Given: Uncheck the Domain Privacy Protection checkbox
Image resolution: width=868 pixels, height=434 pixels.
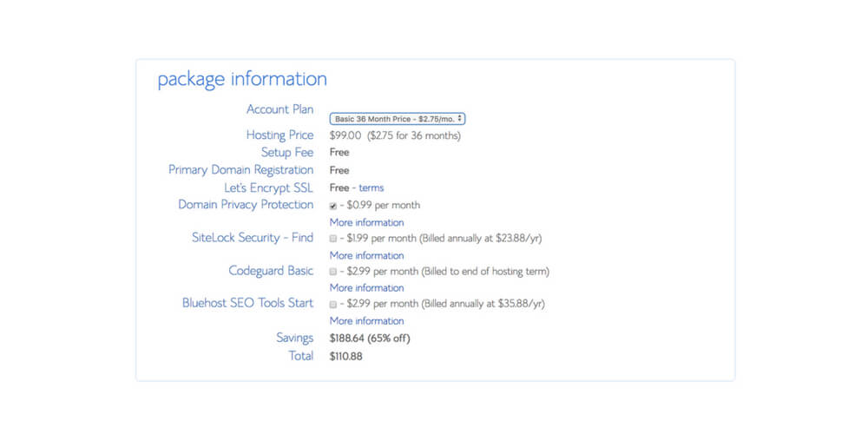Looking at the screenshot, I should tap(333, 206).
